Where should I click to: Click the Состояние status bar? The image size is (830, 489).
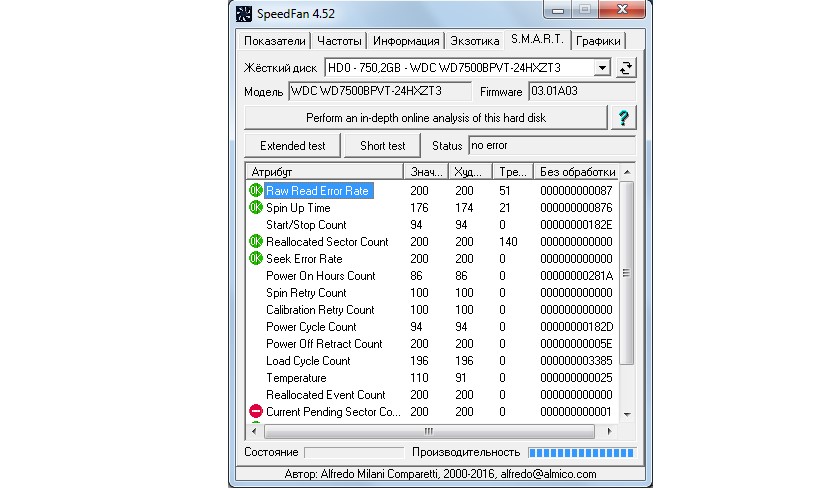[354, 452]
